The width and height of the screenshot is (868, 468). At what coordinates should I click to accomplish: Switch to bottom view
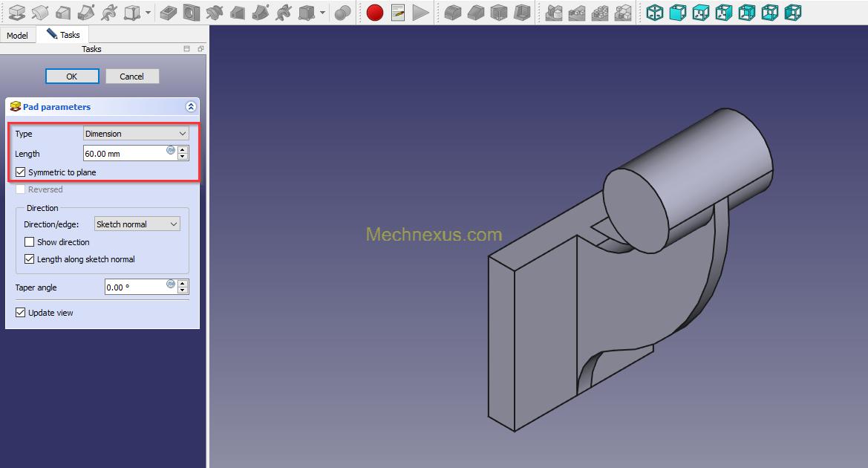point(770,12)
